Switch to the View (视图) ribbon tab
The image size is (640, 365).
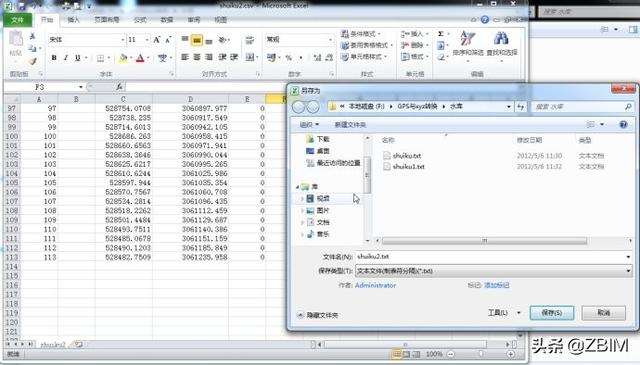click(220, 20)
